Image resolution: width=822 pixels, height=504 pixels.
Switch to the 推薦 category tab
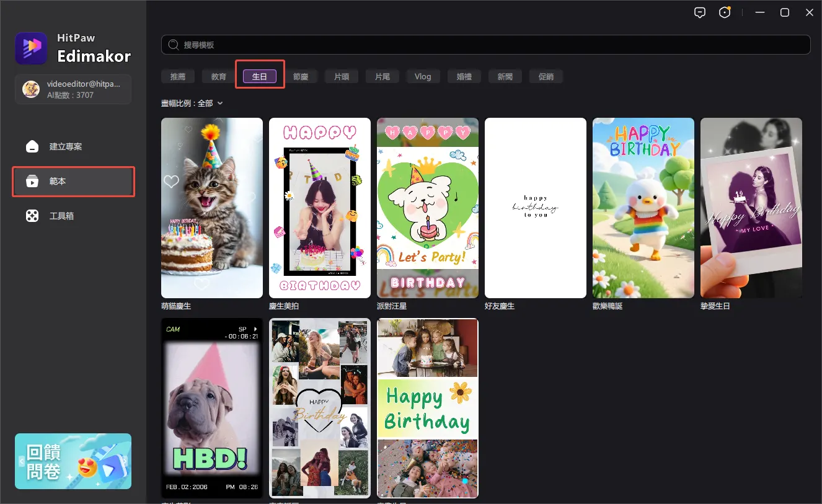click(x=178, y=77)
